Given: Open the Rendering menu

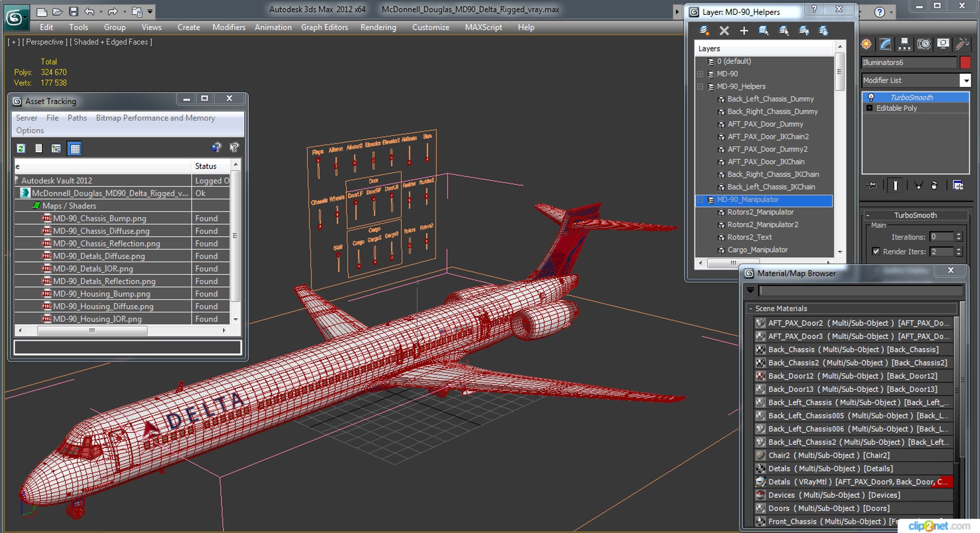Looking at the screenshot, I should pos(378,28).
